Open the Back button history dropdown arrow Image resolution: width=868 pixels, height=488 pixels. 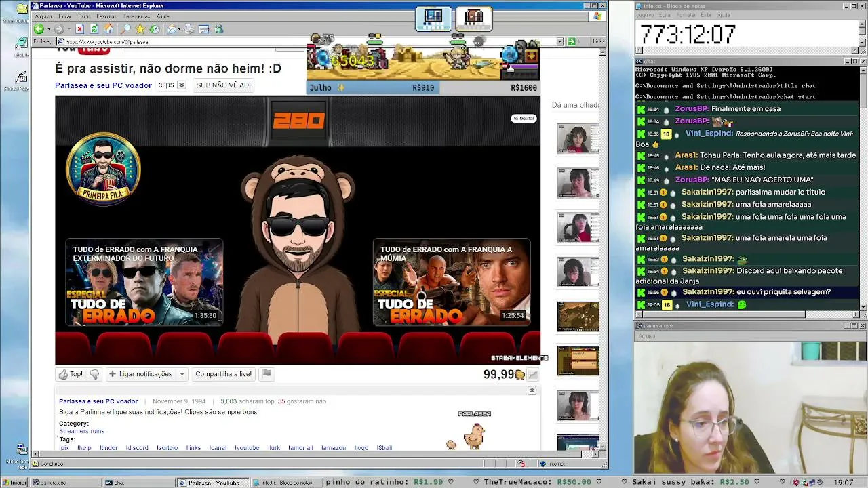pos(48,29)
